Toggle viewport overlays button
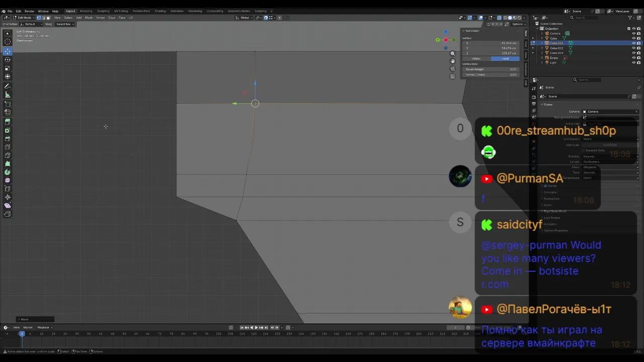The width and height of the screenshot is (644, 362). [481, 18]
